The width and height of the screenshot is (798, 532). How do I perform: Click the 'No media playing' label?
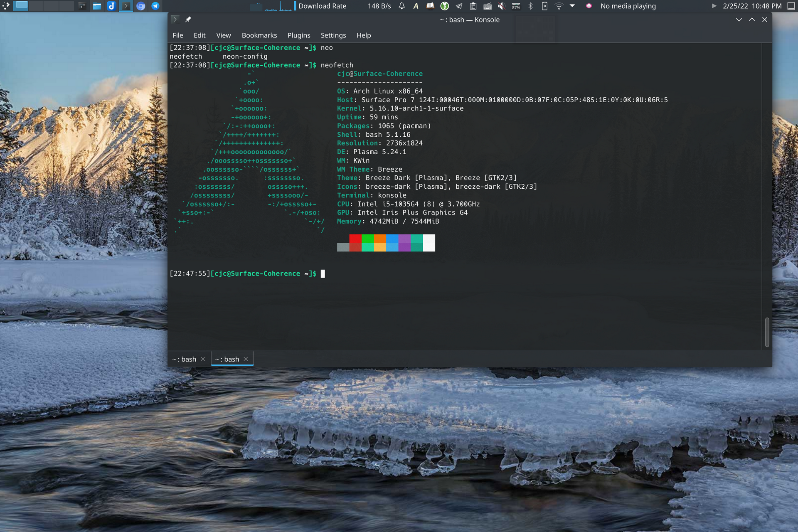click(628, 6)
